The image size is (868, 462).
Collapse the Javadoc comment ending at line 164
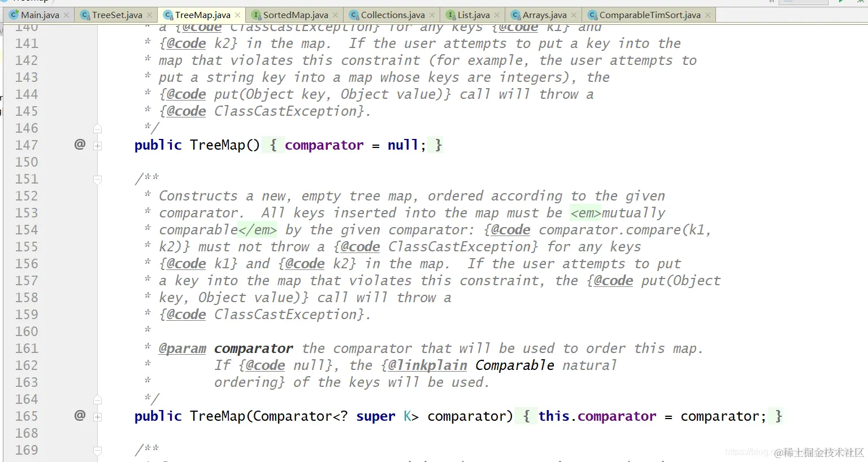coord(97,399)
